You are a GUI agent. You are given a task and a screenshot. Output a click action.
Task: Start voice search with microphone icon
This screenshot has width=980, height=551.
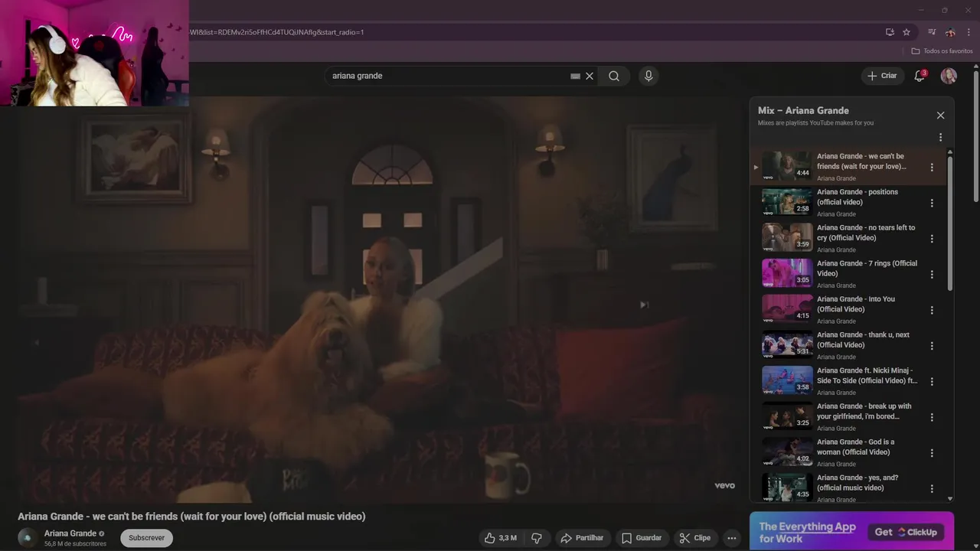(x=648, y=76)
